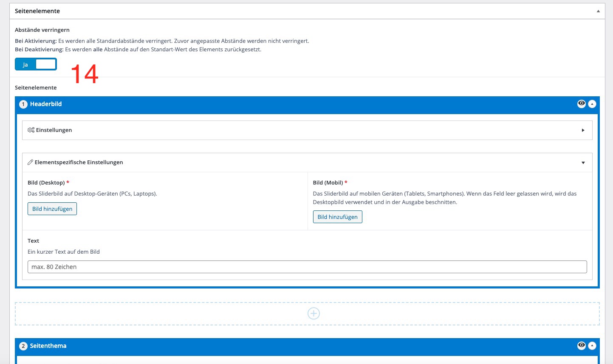The width and height of the screenshot is (613, 364).
Task: Focus the 'max. 80 Zeichen' text field
Action: click(307, 267)
